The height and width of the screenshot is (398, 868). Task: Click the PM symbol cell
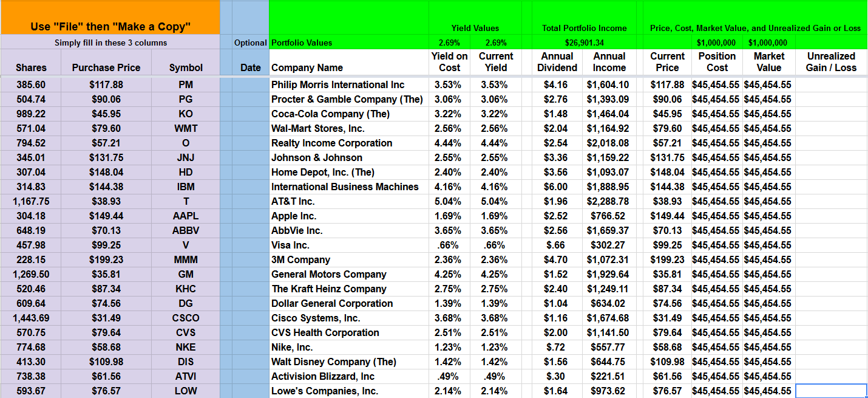(186, 84)
